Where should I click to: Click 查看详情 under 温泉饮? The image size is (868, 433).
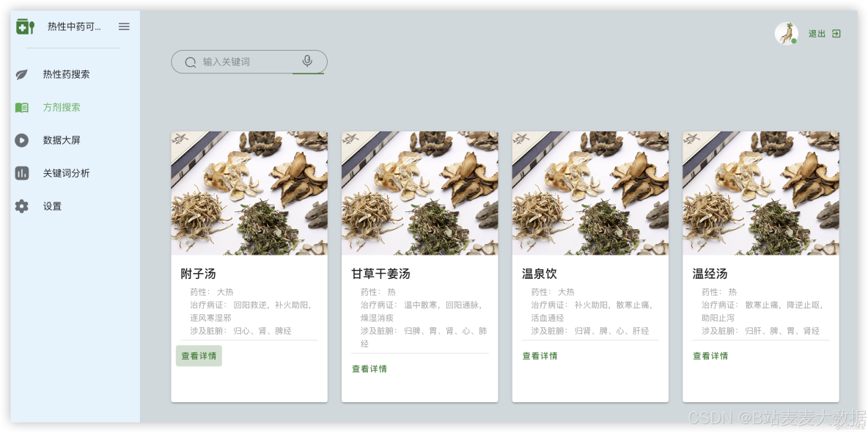coord(539,355)
